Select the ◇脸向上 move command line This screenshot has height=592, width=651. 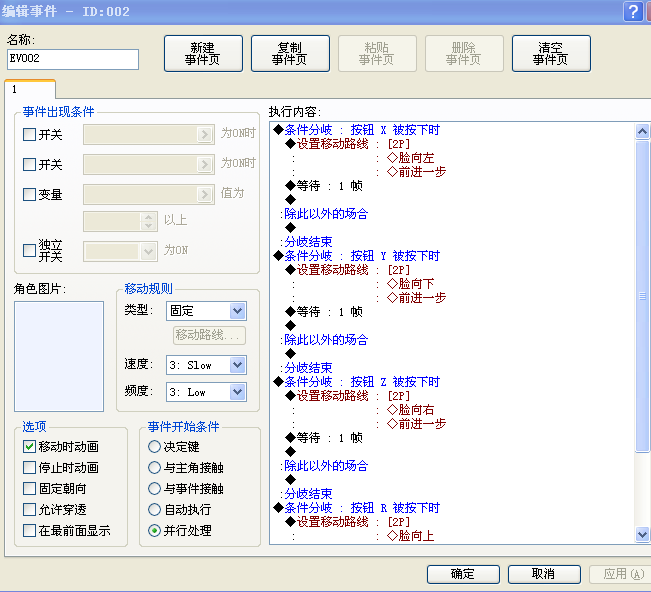point(411,536)
